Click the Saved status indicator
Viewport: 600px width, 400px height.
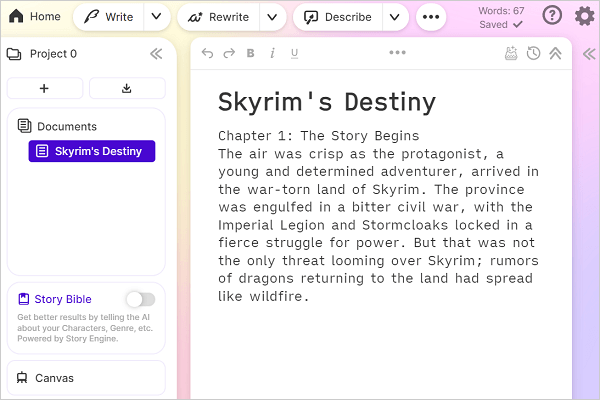(x=501, y=24)
